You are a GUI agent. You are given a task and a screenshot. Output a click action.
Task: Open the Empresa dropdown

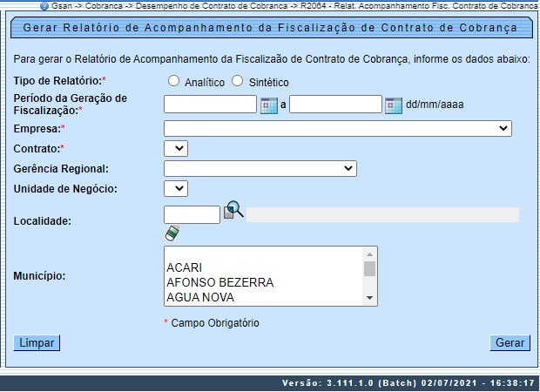[337, 129]
